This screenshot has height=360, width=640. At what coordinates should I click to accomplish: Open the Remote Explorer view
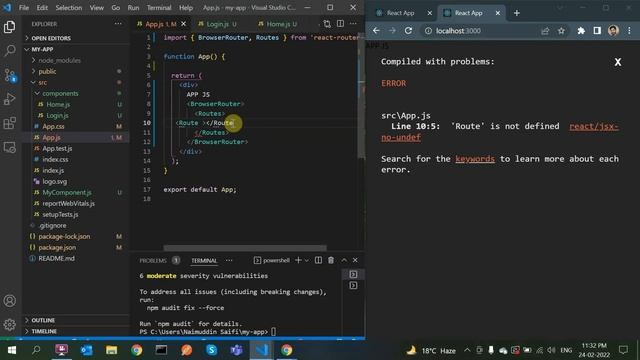[9, 147]
